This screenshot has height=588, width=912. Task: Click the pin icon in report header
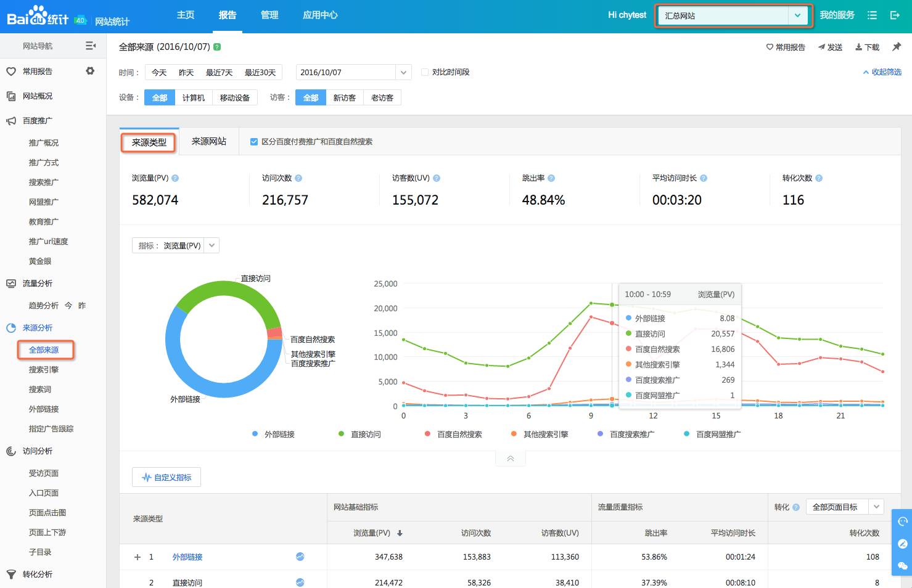click(x=897, y=47)
